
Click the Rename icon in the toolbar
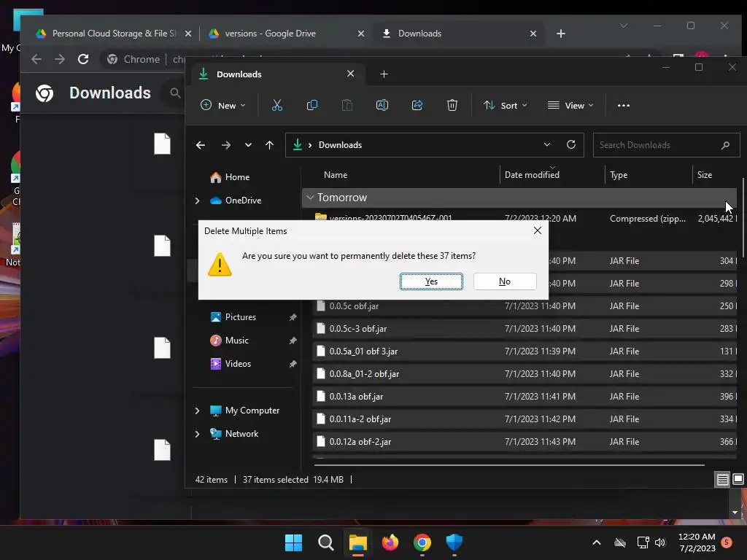[x=382, y=105]
